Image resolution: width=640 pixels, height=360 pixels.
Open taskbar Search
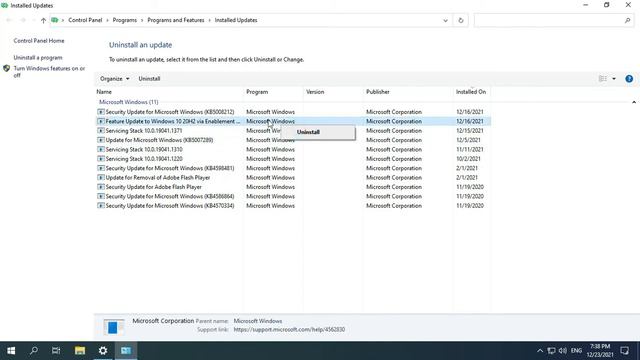coord(34,351)
